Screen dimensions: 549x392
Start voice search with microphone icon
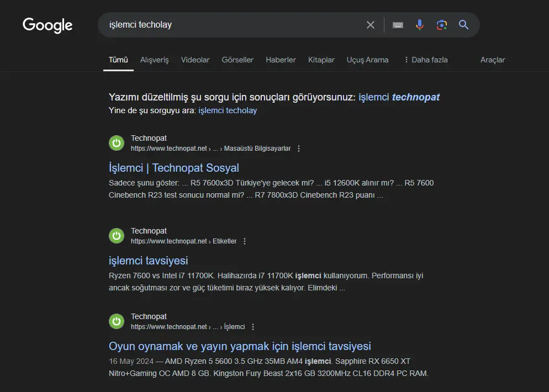pyautogui.click(x=419, y=25)
